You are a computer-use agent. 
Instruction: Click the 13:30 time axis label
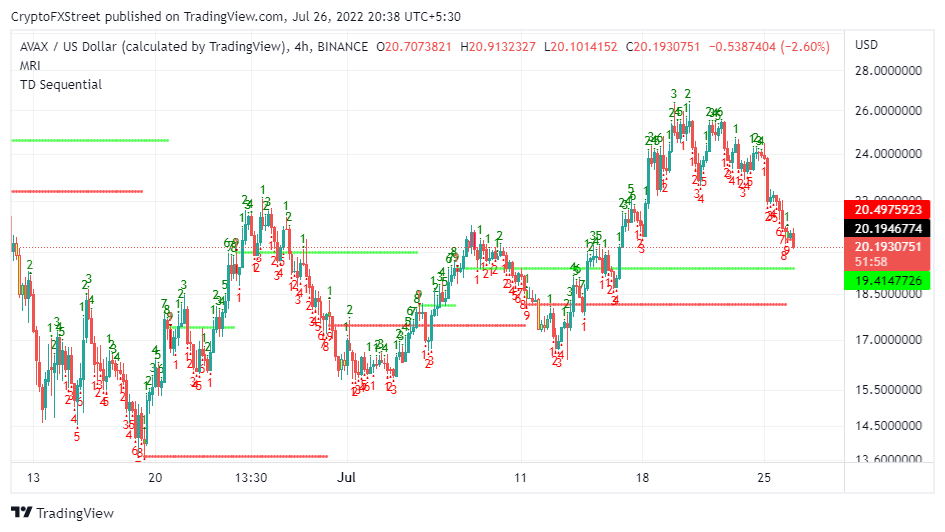tap(250, 478)
